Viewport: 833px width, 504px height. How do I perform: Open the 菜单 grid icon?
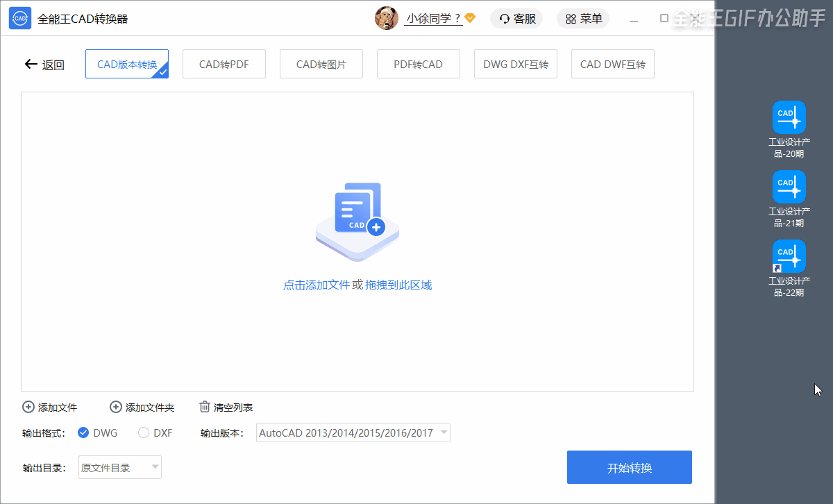tap(571, 18)
